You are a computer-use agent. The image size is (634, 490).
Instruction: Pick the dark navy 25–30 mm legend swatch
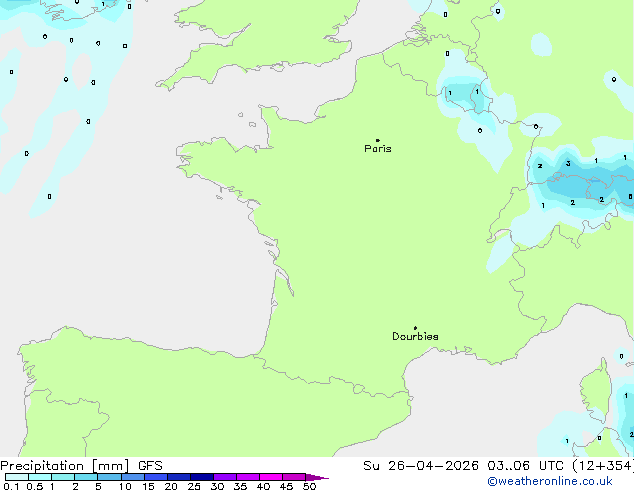pyautogui.click(x=202, y=477)
